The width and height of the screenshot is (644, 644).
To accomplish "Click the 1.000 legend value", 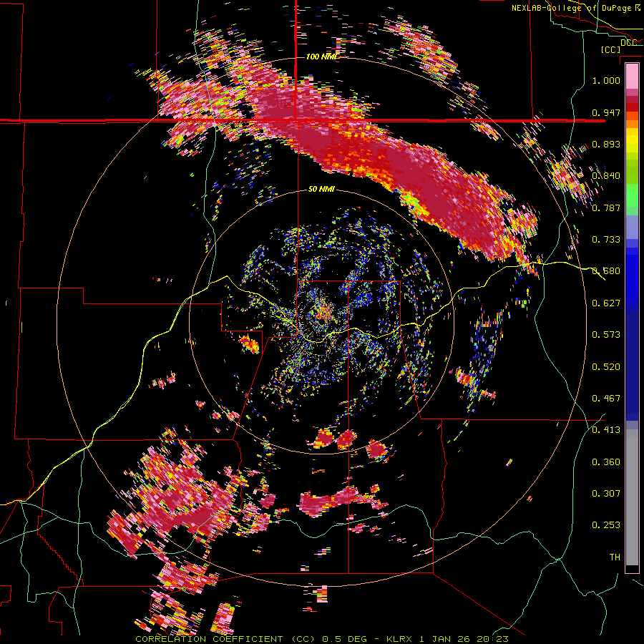I will click(x=606, y=80).
